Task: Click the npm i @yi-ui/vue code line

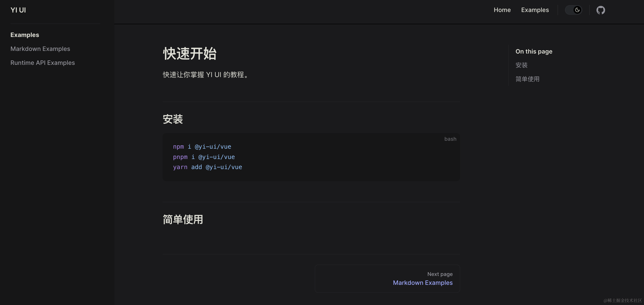Action: tap(202, 147)
